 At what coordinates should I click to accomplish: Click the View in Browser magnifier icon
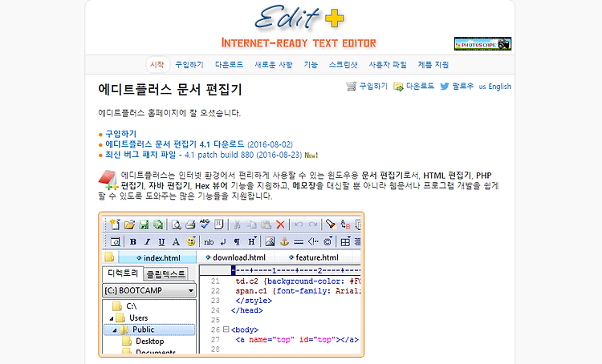(x=115, y=241)
